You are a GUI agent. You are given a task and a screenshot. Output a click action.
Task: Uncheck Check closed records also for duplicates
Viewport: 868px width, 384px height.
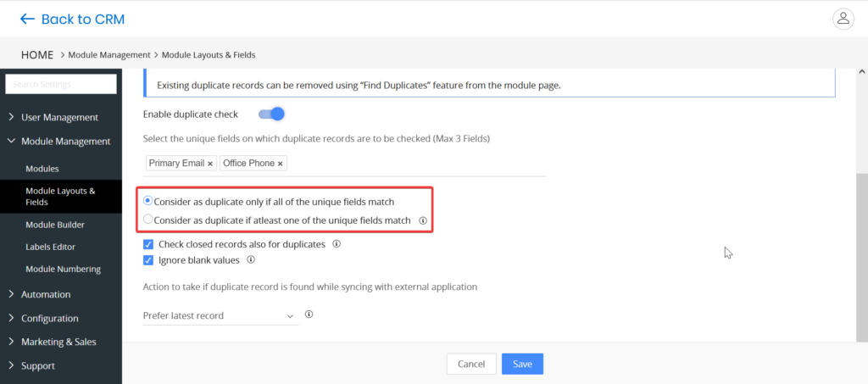coord(148,244)
